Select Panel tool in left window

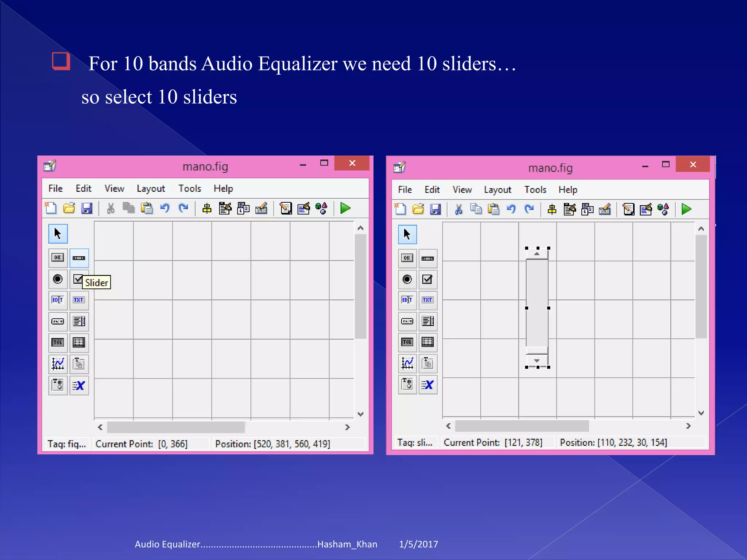click(x=79, y=363)
